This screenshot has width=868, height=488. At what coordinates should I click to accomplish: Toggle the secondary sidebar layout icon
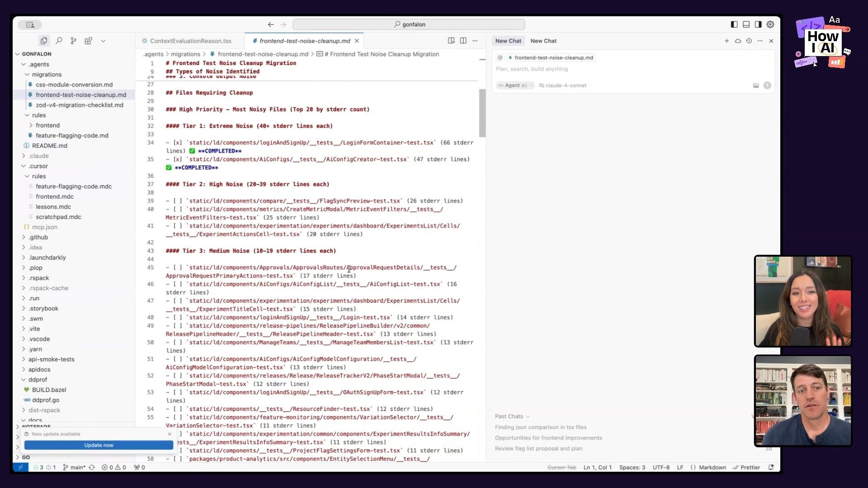pyautogui.click(x=758, y=24)
